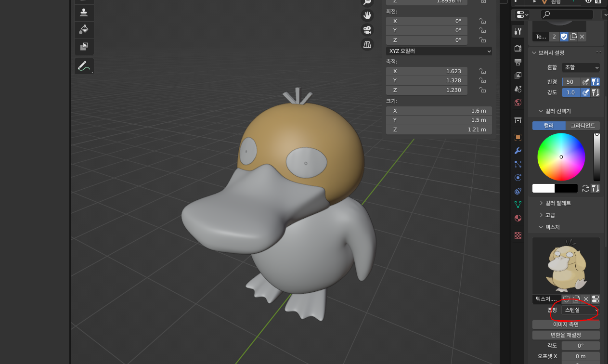
Task: Click the Reset Transform button
Action: coord(566,335)
